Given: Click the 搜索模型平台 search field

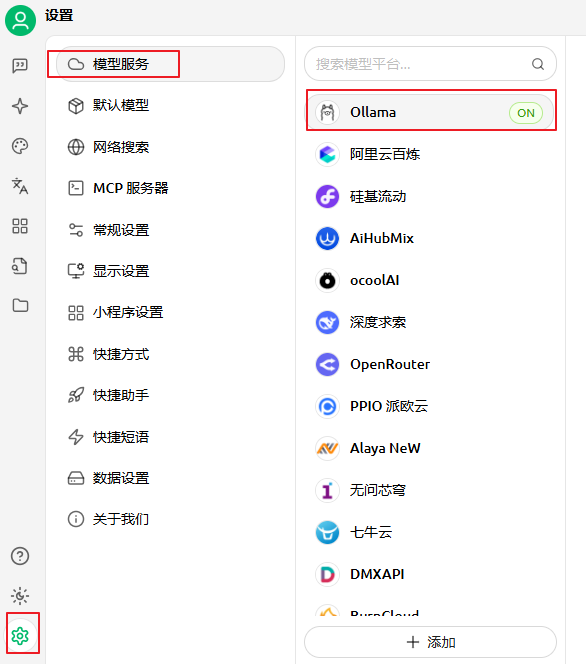Looking at the screenshot, I should [430, 64].
